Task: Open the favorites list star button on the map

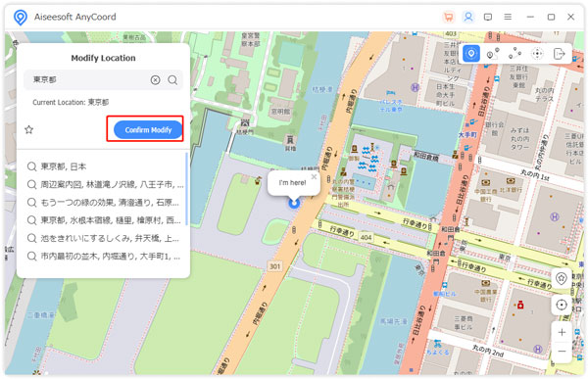Action: point(561,278)
